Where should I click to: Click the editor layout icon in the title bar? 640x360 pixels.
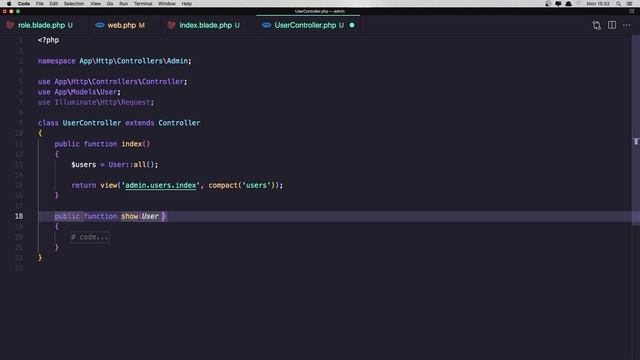tap(631, 11)
